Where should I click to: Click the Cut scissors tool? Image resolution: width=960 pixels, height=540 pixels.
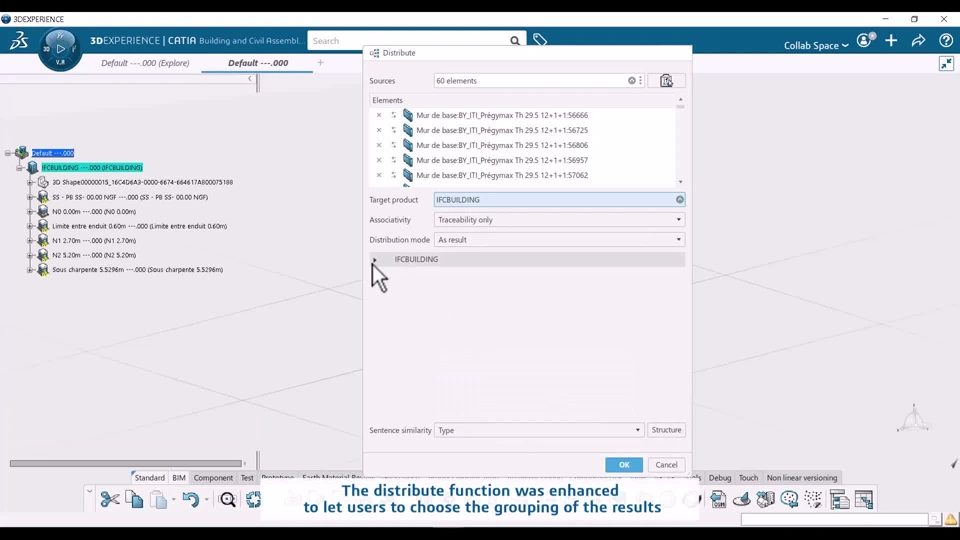click(110, 500)
